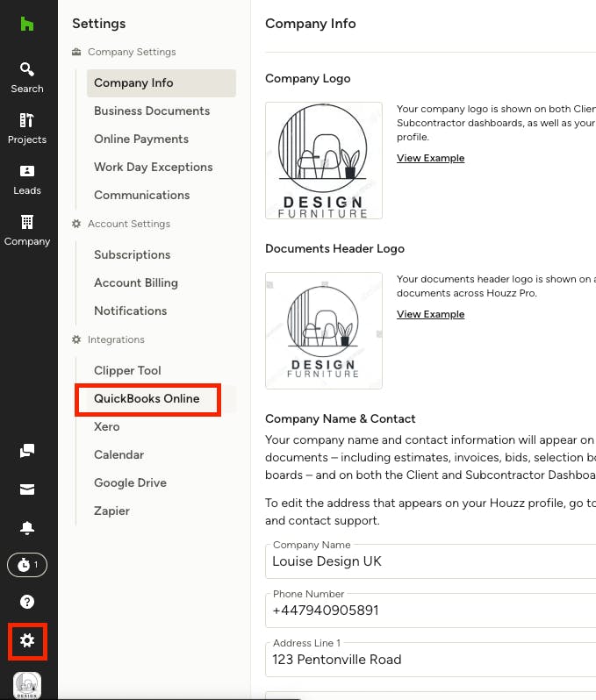Screen dimensions: 596x700
Task: Click the Company Name & Contact heading
Action: (x=340, y=419)
